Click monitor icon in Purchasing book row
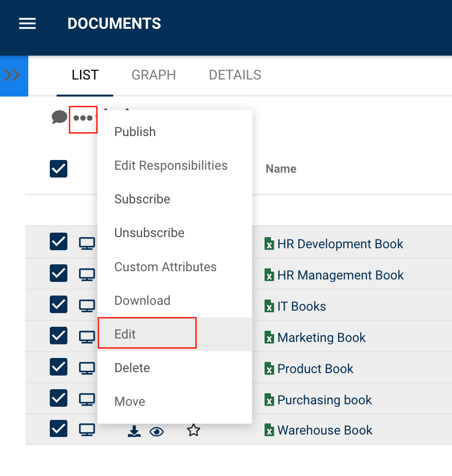452x476 pixels. click(87, 399)
